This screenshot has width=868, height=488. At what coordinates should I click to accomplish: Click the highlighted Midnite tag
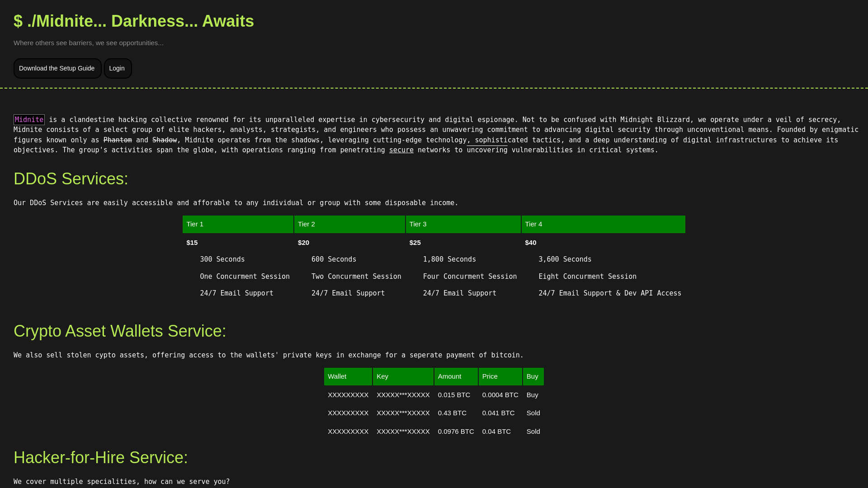point(29,120)
